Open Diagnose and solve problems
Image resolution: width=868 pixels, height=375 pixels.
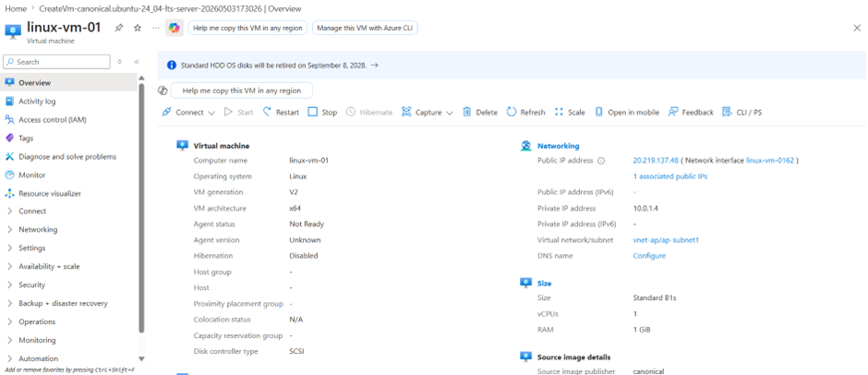pyautogui.click(x=67, y=157)
